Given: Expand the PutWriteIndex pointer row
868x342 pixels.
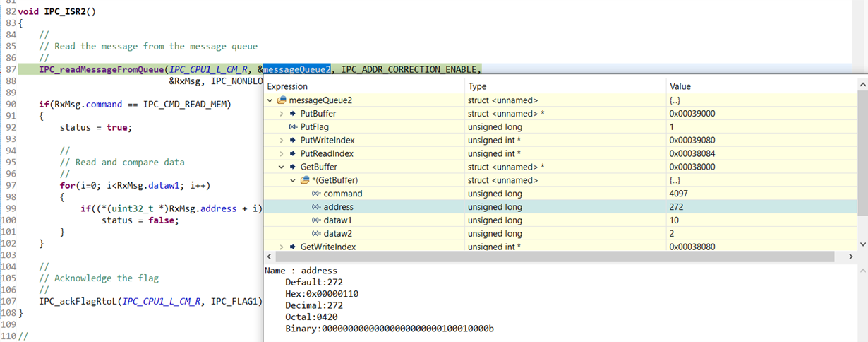Looking at the screenshot, I should [282, 140].
